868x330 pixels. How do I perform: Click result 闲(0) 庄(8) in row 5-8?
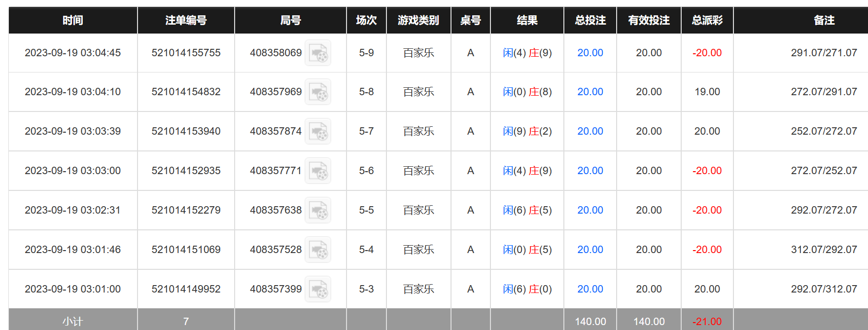click(x=527, y=92)
